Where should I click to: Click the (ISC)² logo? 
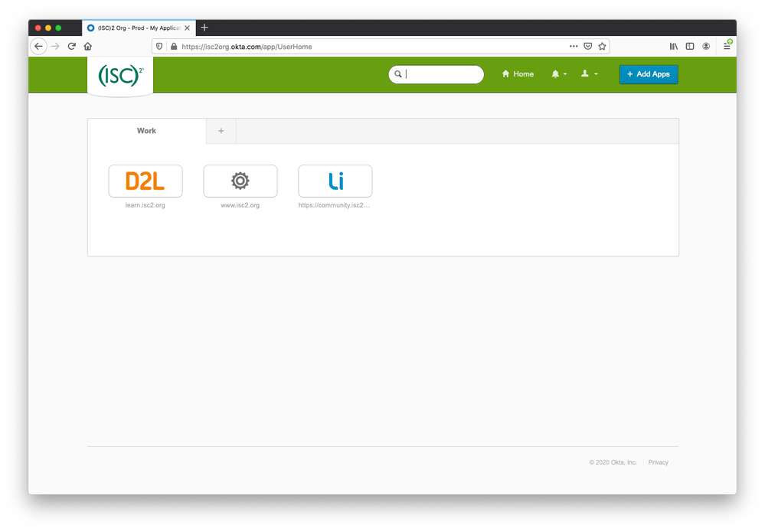pyautogui.click(x=120, y=76)
